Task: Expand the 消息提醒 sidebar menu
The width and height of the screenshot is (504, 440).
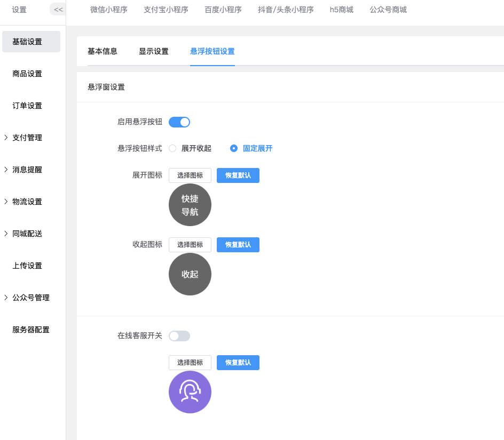Action: coord(27,170)
